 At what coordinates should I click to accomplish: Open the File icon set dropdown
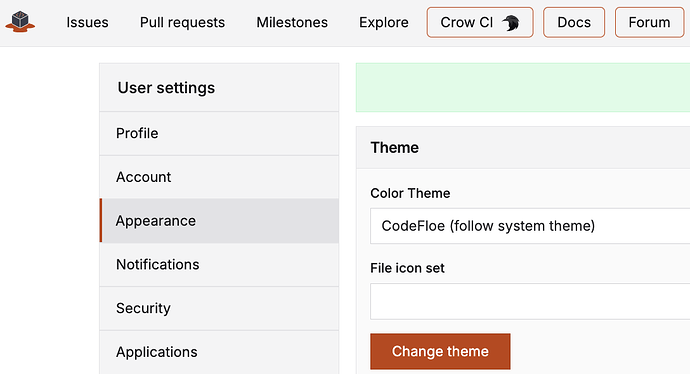point(530,301)
